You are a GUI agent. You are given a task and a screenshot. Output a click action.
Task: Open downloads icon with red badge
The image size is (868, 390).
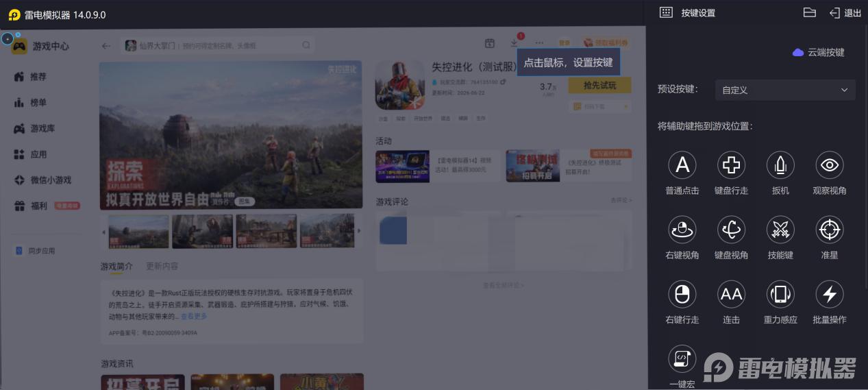515,42
